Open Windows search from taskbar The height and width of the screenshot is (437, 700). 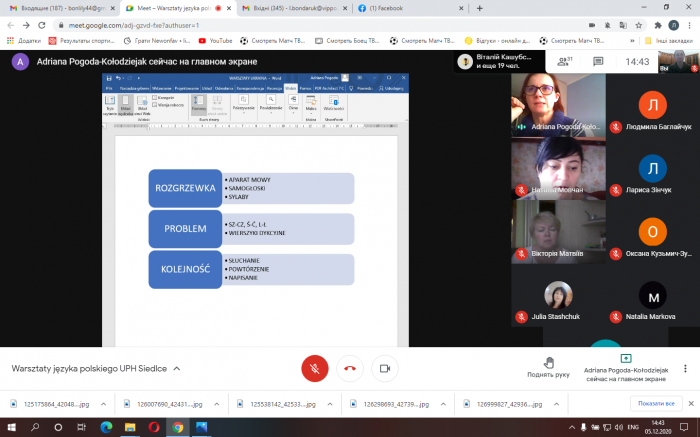(37, 427)
